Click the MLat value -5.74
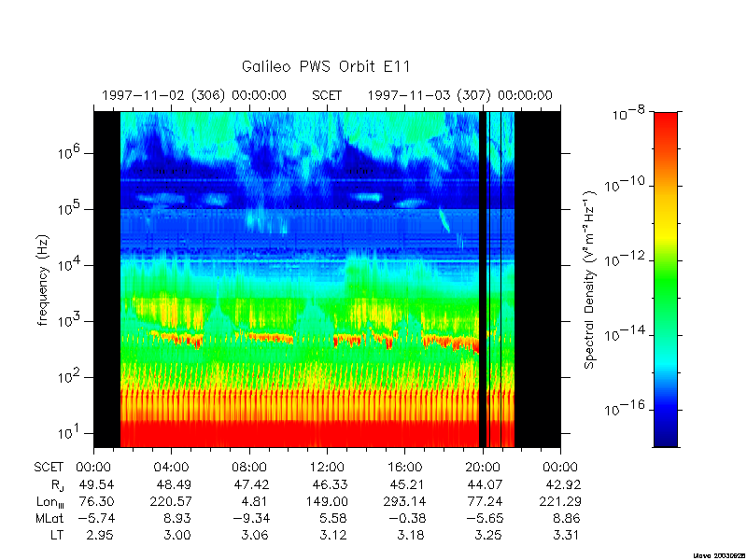 tap(95, 518)
